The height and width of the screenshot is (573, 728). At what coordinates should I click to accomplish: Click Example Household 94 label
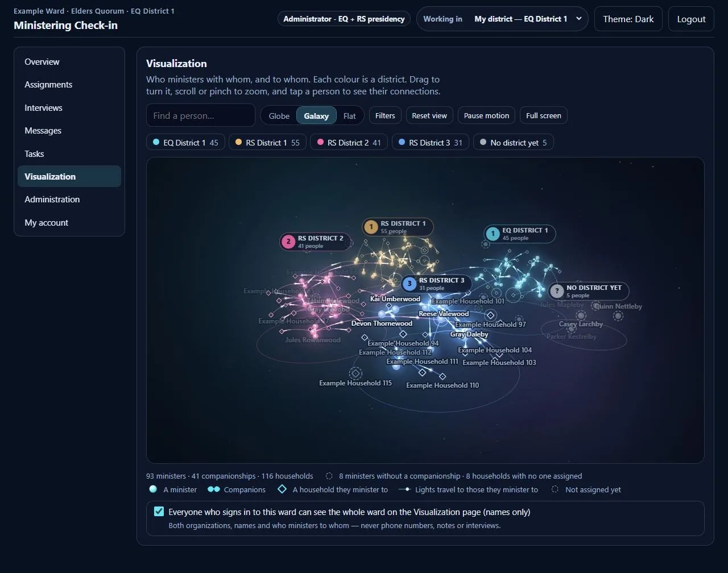click(403, 343)
